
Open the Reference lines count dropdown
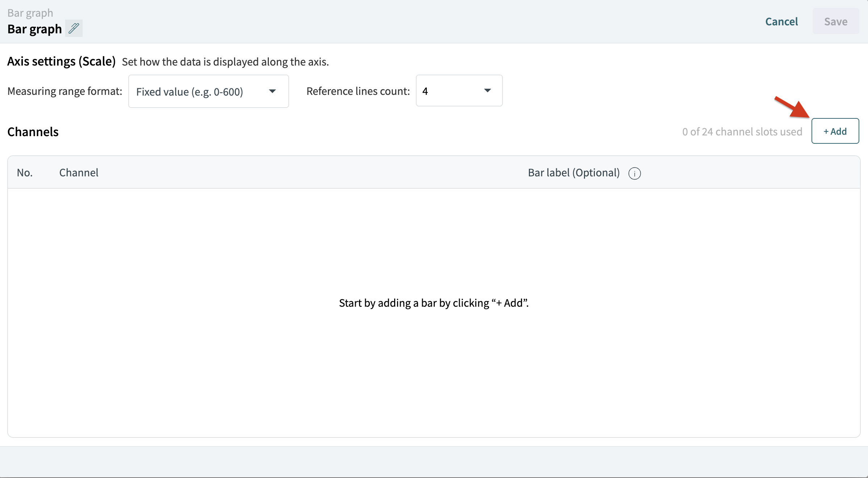click(x=459, y=91)
